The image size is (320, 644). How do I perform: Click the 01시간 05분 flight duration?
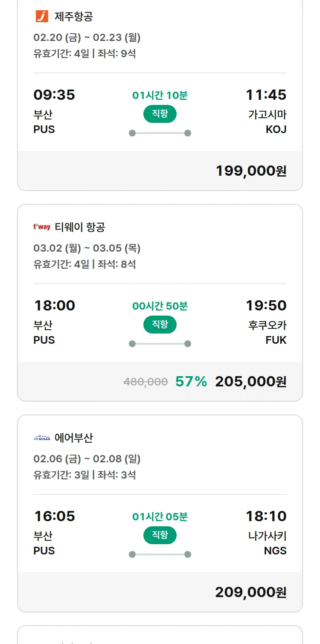pyautogui.click(x=160, y=517)
